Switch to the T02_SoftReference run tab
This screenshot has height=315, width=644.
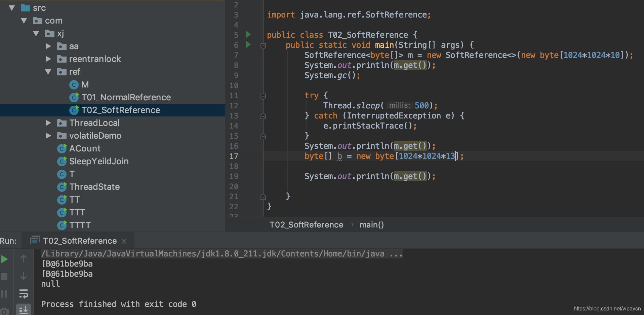pos(80,241)
